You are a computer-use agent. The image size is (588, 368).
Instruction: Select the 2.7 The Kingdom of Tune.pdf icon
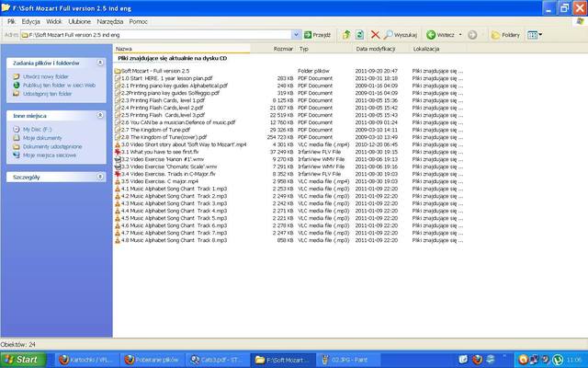pos(118,130)
